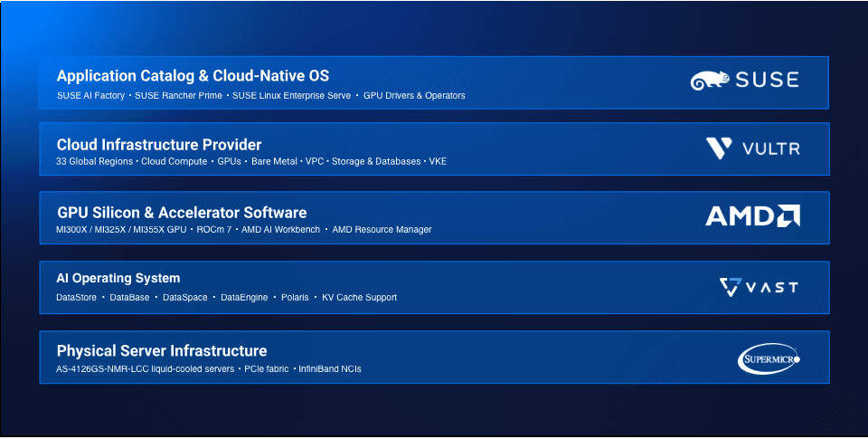Screen dimensions: 868x439
Task: Click the DataStore text
Action: click(x=76, y=298)
